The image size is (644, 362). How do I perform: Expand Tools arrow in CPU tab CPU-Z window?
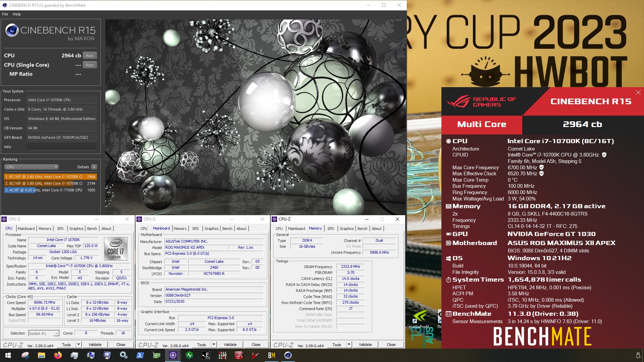(78, 345)
